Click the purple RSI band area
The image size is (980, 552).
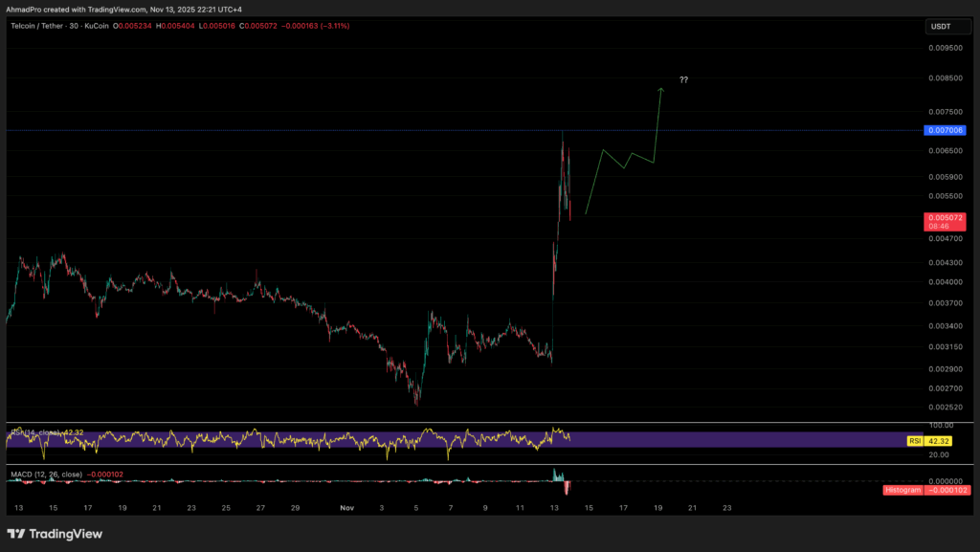click(x=287, y=439)
